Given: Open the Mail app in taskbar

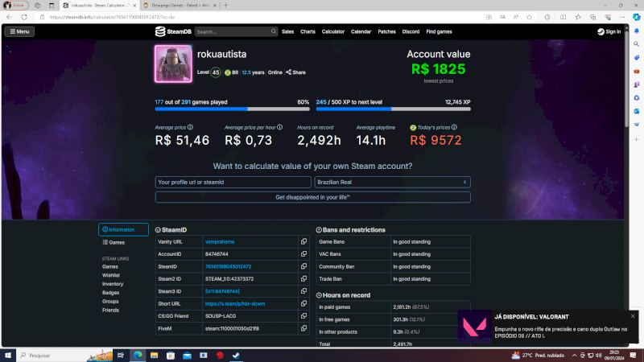Looking at the screenshot, I should [187, 356].
